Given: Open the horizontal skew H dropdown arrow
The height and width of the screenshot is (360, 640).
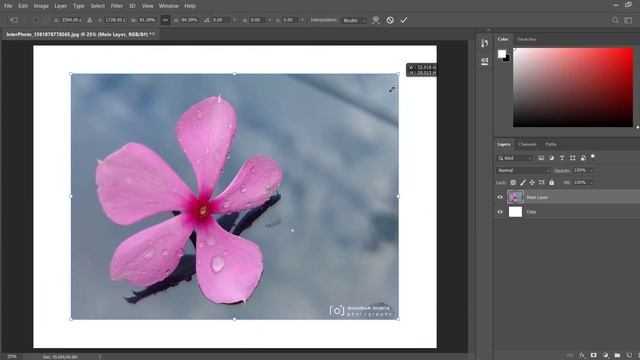Looking at the screenshot, I should [x=270, y=20].
